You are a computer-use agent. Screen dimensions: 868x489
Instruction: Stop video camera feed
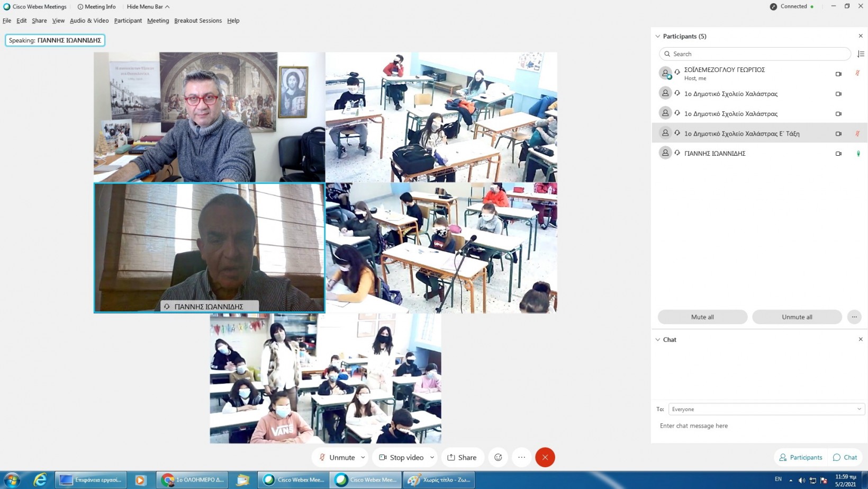[401, 457]
